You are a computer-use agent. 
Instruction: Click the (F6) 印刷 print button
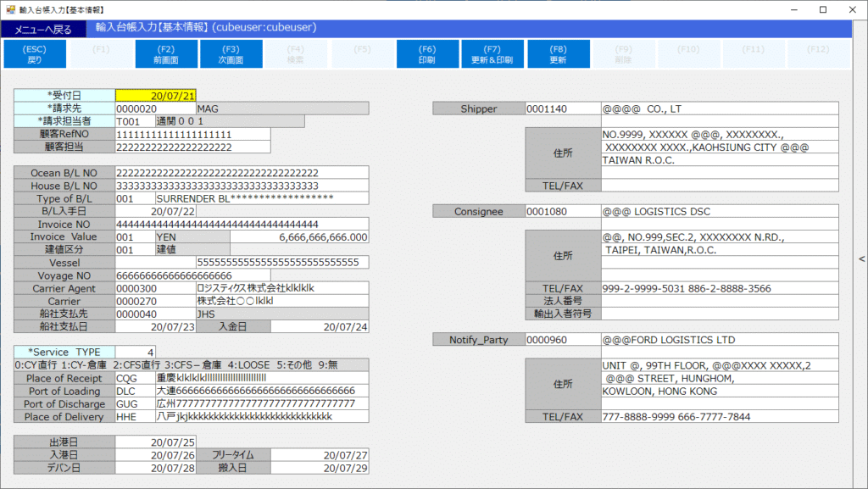[x=427, y=54]
